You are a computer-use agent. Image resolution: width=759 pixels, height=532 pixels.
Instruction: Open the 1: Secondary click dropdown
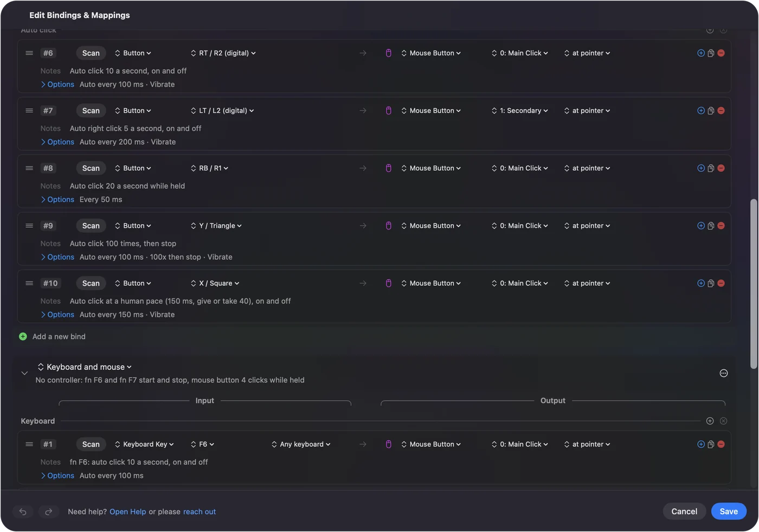coord(519,111)
